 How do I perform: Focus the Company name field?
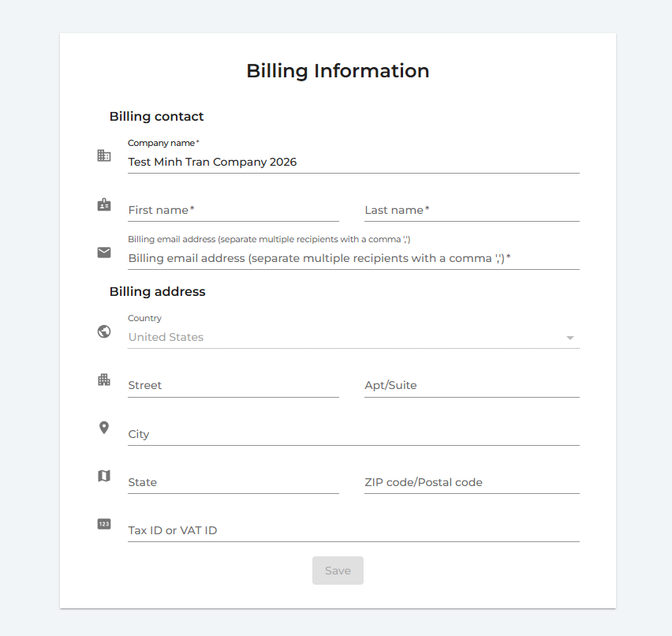click(353, 162)
